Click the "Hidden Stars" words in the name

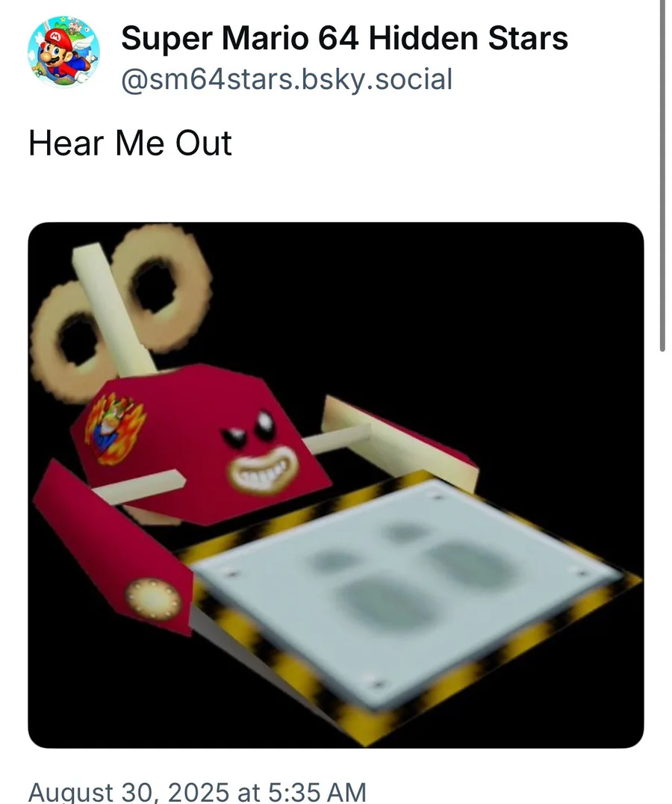click(x=468, y=38)
